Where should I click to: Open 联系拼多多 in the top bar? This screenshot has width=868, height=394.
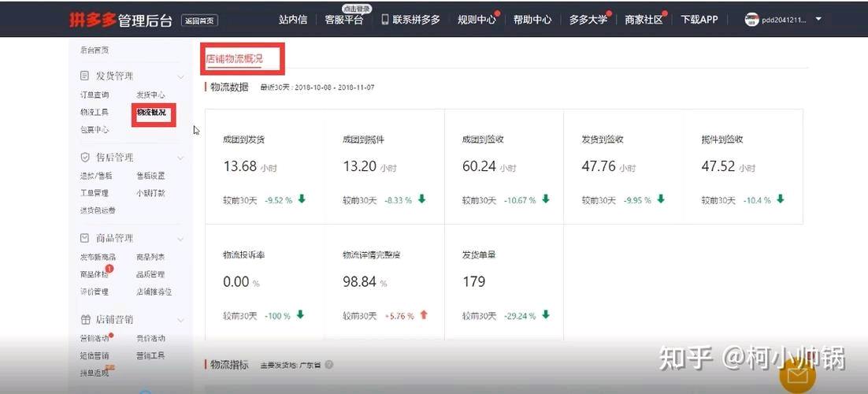click(417, 20)
